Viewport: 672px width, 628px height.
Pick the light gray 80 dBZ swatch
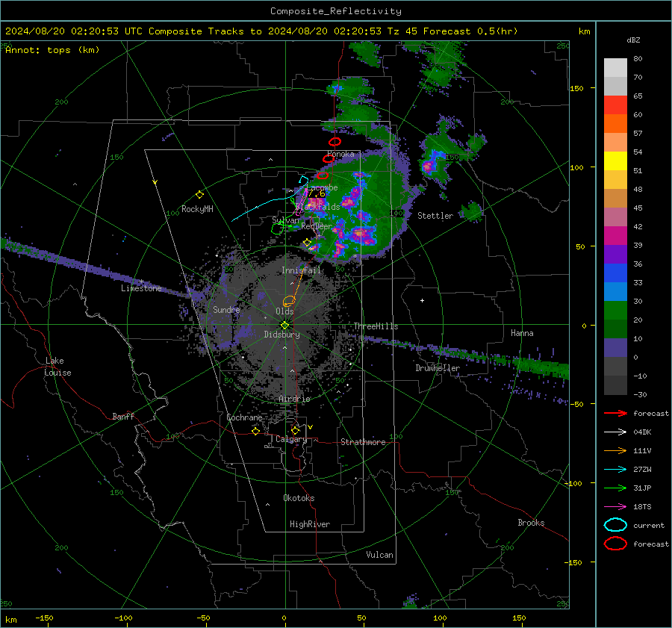coord(615,68)
